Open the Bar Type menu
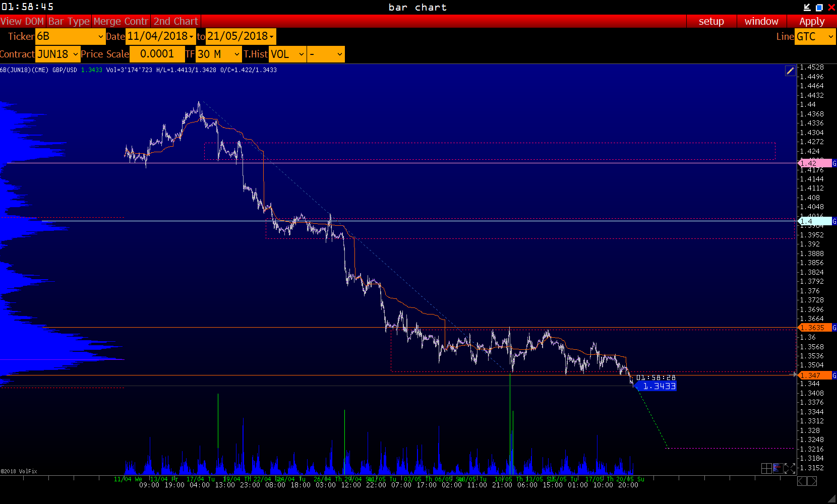 [x=69, y=21]
